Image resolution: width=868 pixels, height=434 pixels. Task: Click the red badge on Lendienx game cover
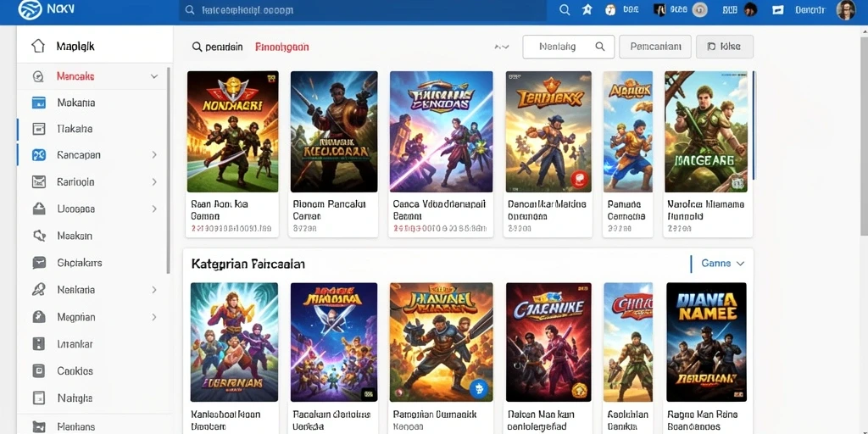(x=578, y=179)
